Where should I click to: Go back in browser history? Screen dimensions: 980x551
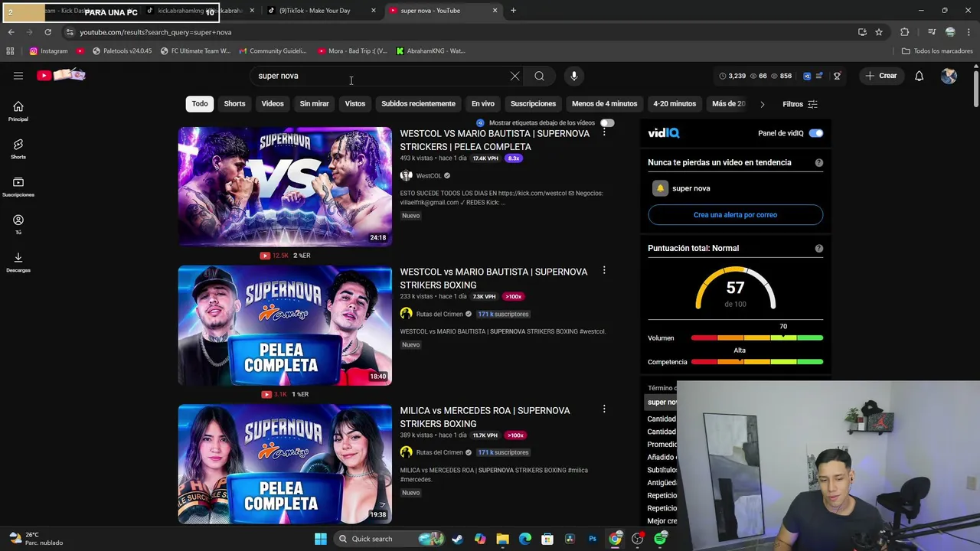pyautogui.click(x=11, y=32)
